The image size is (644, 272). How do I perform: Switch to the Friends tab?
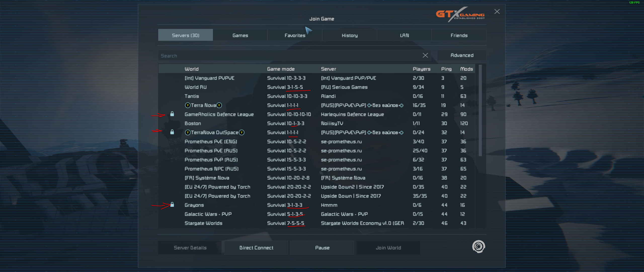pos(459,35)
